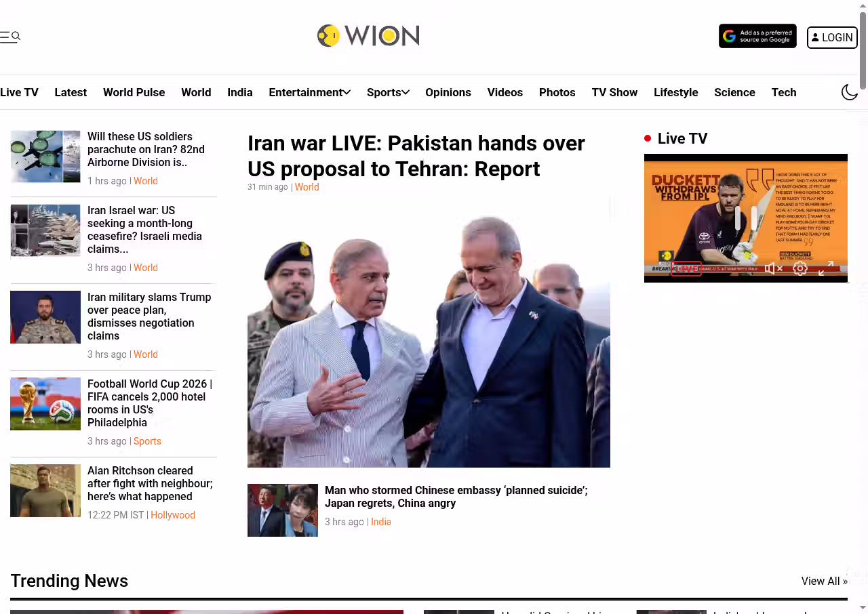The image size is (868, 614).
Task: Expand the Sports dropdown menu
Action: click(388, 92)
